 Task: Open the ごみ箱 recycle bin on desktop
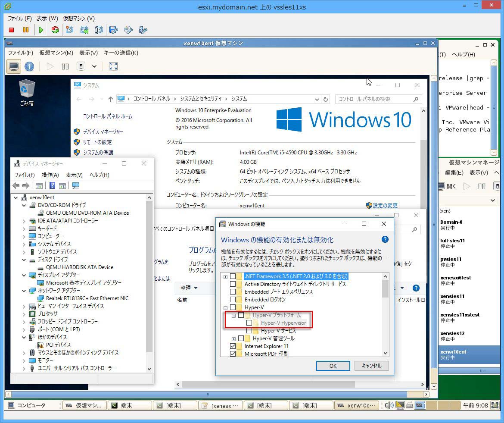tap(27, 93)
